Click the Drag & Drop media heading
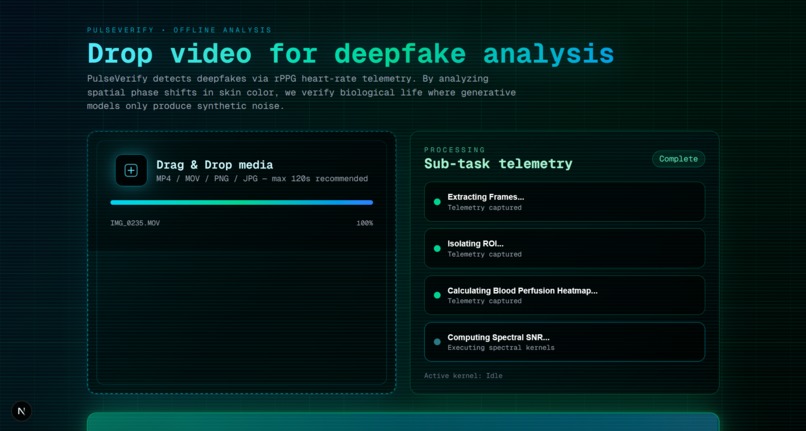This screenshot has height=431, width=806. (214, 165)
